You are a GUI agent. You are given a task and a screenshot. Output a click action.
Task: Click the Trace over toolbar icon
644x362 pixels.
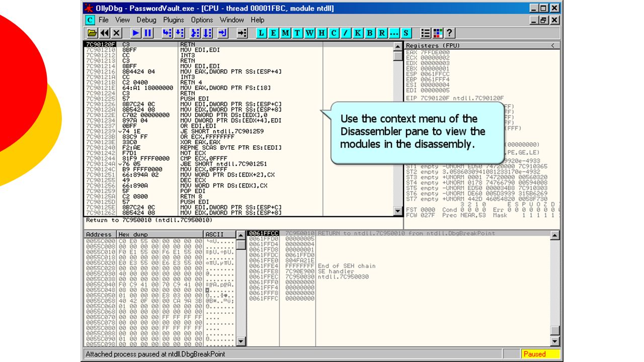coord(208,33)
